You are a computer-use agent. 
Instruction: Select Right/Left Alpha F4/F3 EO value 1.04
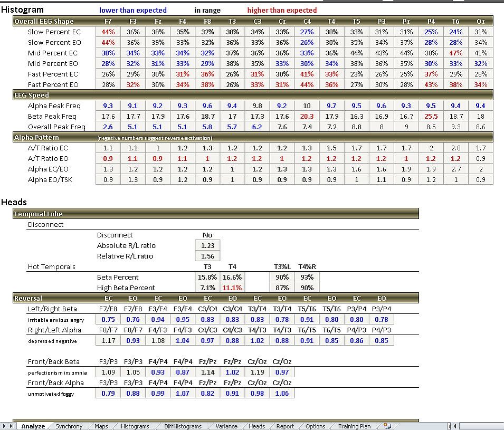tap(183, 341)
